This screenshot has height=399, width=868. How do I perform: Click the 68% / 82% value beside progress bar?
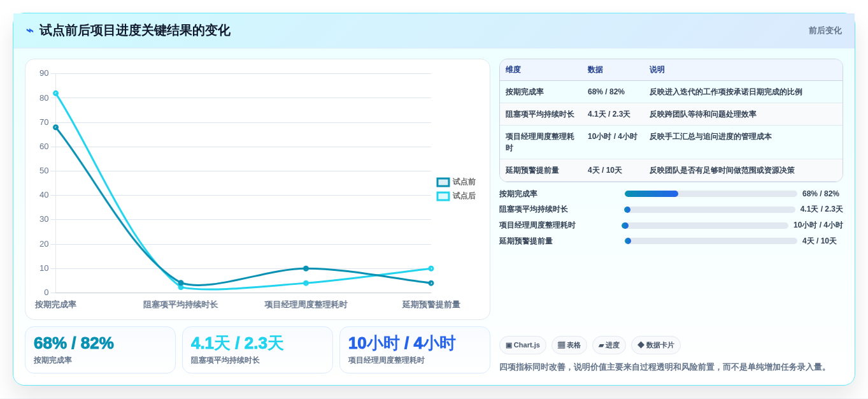[821, 194]
